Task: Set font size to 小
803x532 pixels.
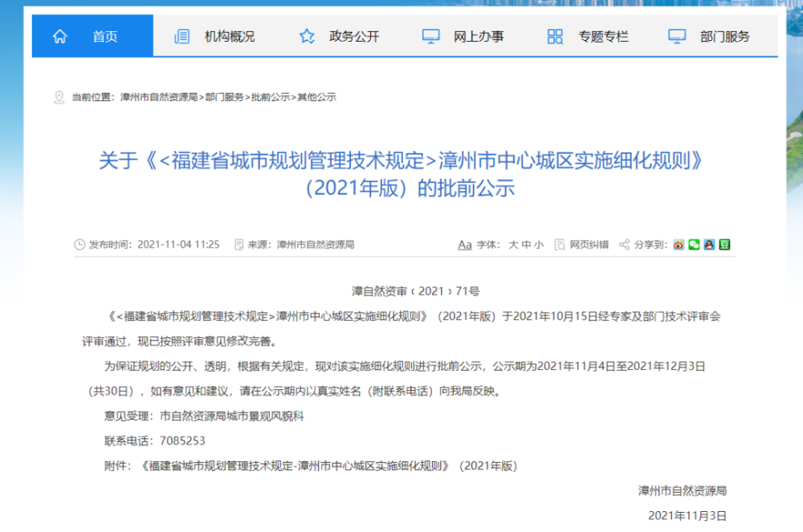Action: click(539, 245)
